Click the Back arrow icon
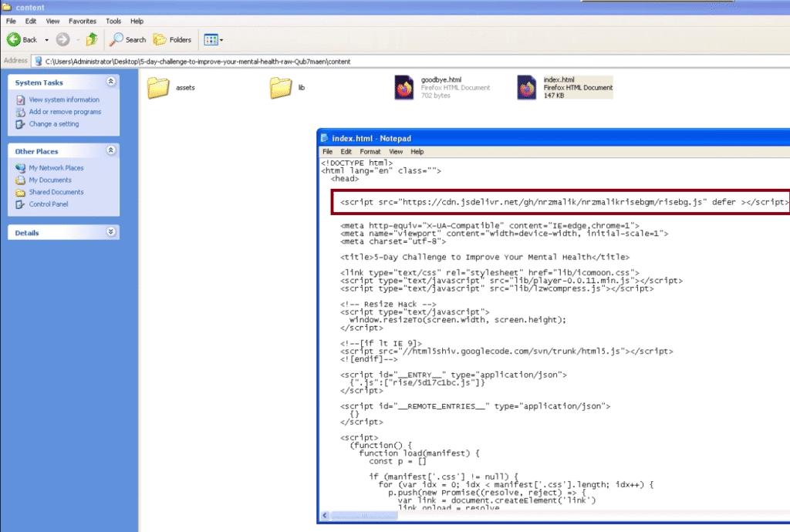 [15, 39]
